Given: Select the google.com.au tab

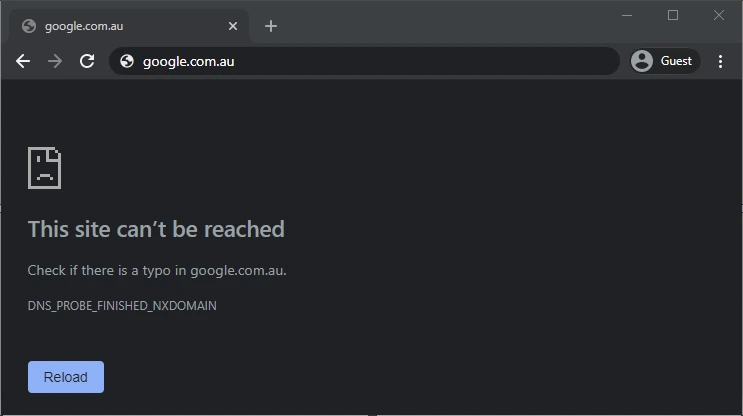Looking at the screenshot, I should [129, 26].
